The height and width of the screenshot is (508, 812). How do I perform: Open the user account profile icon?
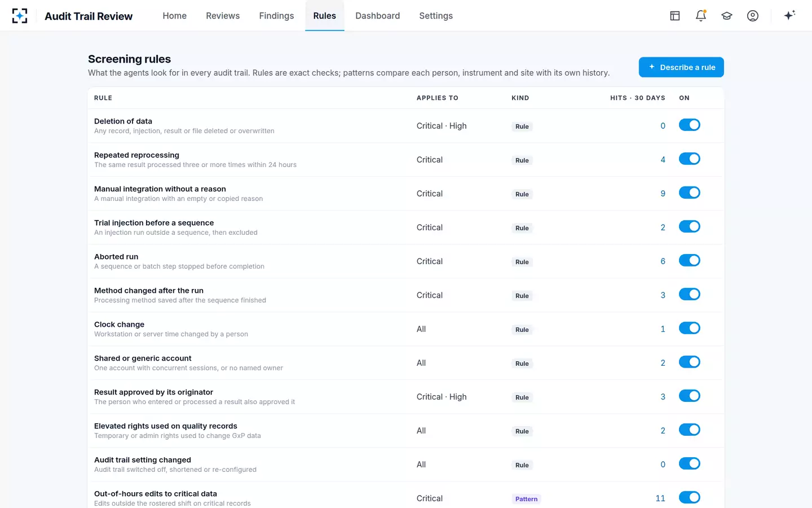(x=753, y=16)
